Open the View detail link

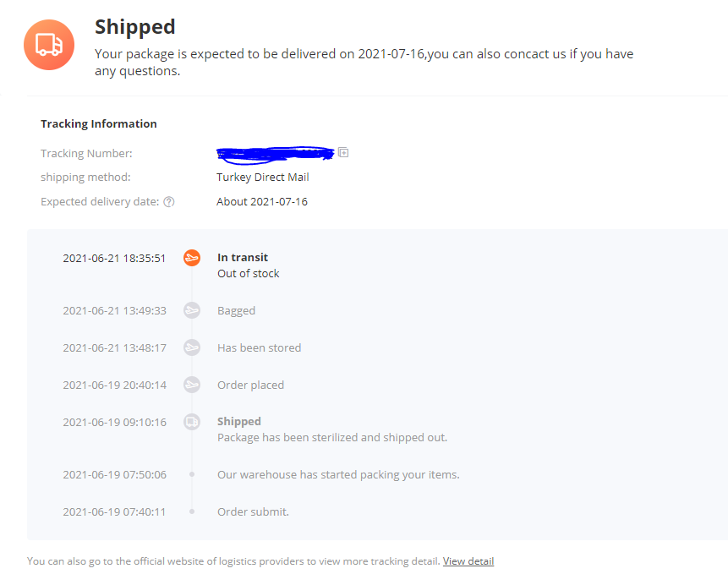pos(468,561)
